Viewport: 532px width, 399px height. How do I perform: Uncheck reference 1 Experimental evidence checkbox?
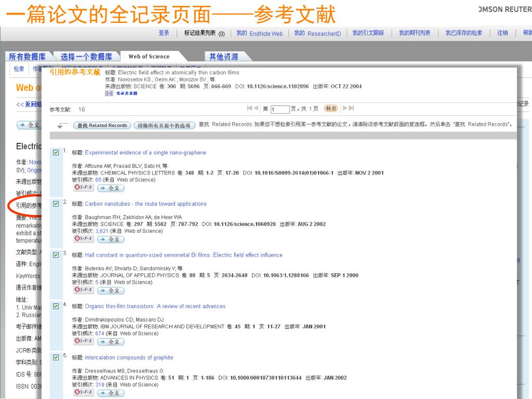56,153
